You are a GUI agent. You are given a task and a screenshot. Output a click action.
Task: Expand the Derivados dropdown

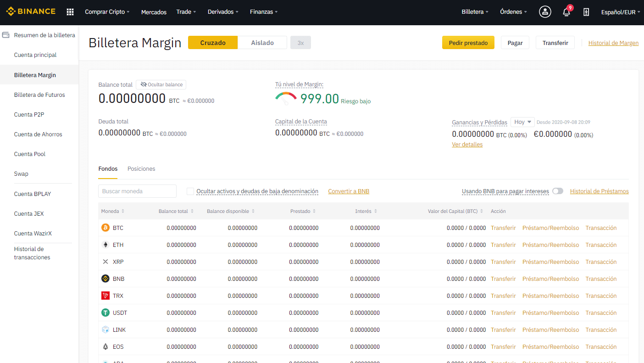(x=223, y=12)
